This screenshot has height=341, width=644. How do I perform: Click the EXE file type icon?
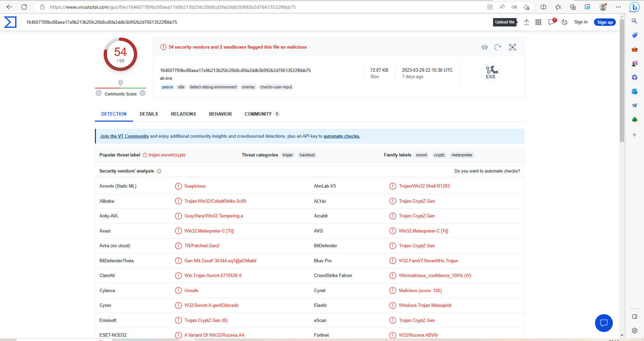point(491,72)
